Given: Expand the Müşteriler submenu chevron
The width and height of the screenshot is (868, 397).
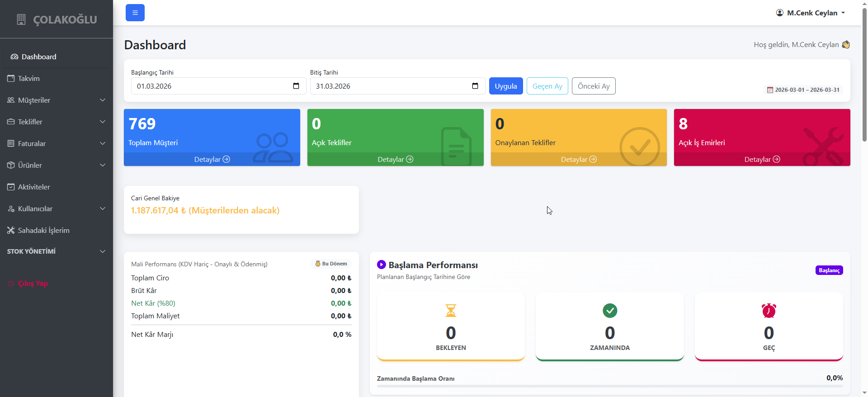Looking at the screenshot, I should [103, 100].
